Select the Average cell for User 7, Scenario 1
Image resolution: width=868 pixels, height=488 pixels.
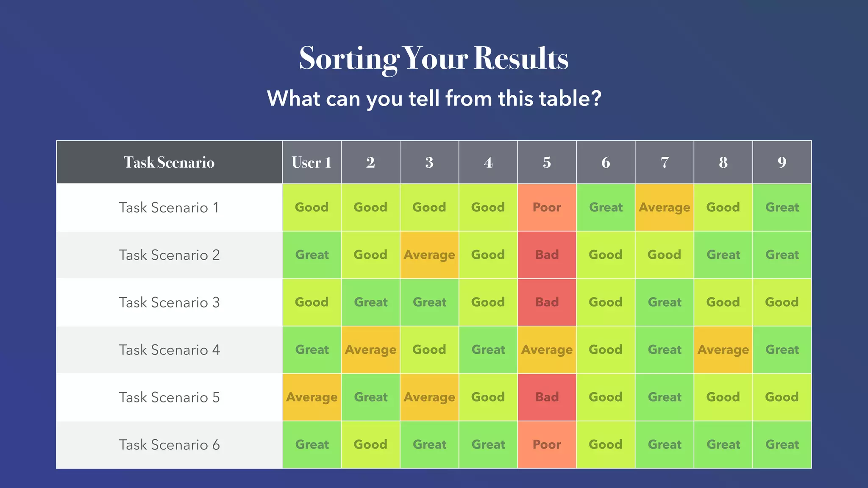coord(664,207)
